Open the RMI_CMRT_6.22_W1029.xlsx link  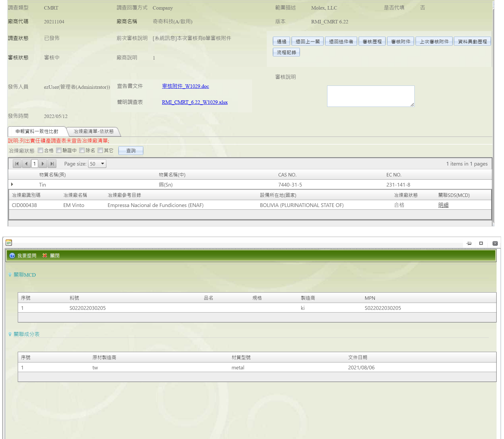195,102
